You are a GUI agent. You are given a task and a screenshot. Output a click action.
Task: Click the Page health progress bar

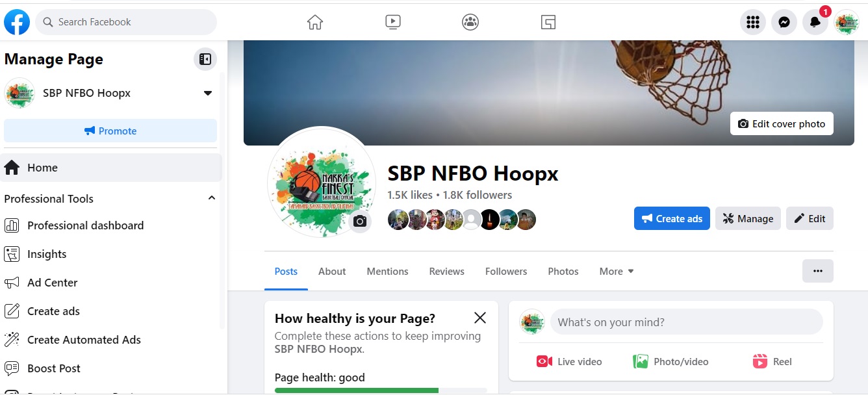[381, 390]
